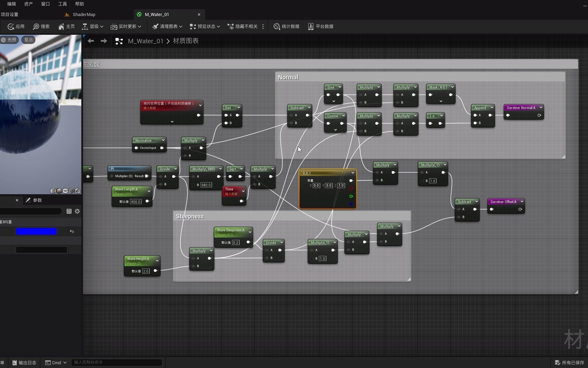Switch to the 参数 parameters tab
Image resolution: width=588 pixels, height=368 pixels.
point(34,200)
